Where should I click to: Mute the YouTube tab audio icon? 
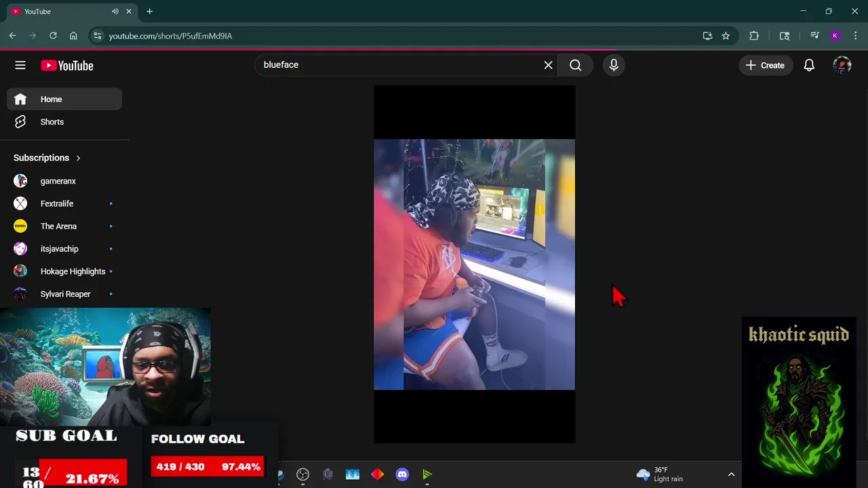[x=115, y=12]
